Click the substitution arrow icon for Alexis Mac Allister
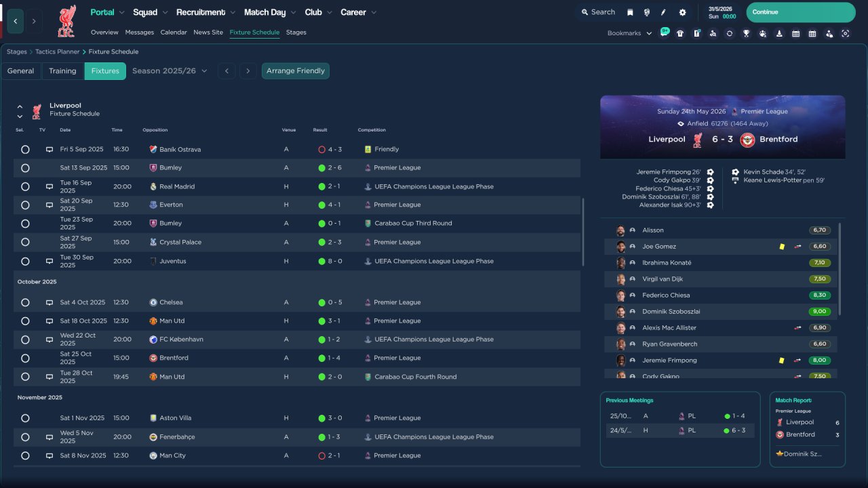Viewport: 868px width, 488px height. (798, 328)
